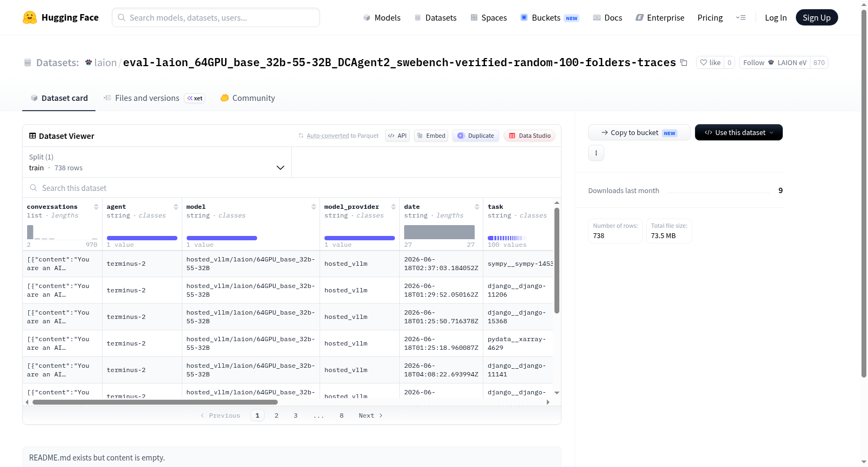Go to Datasets in the navigation
The width and height of the screenshot is (868, 467).
[x=435, y=18]
